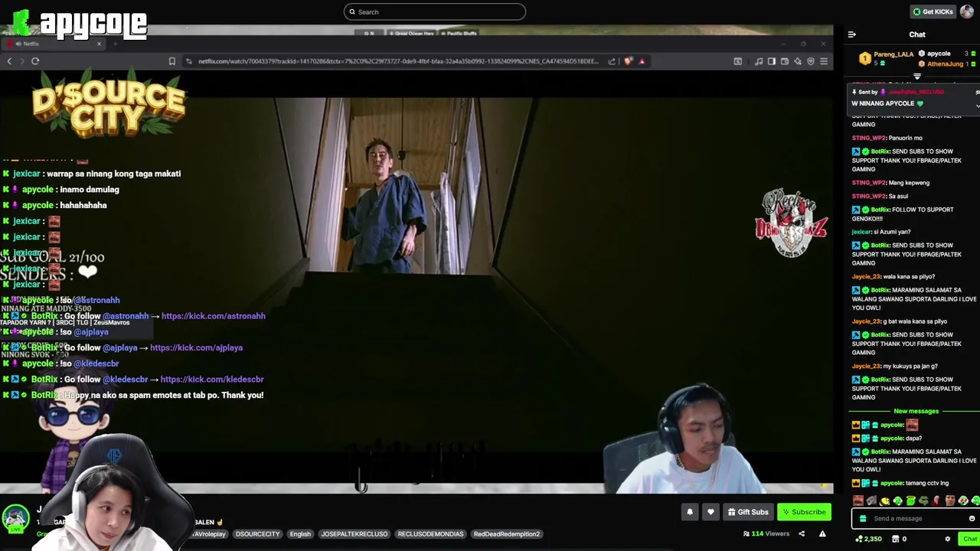Go back in the streamed browser
This screenshot has height=551, width=980.
click(9, 61)
